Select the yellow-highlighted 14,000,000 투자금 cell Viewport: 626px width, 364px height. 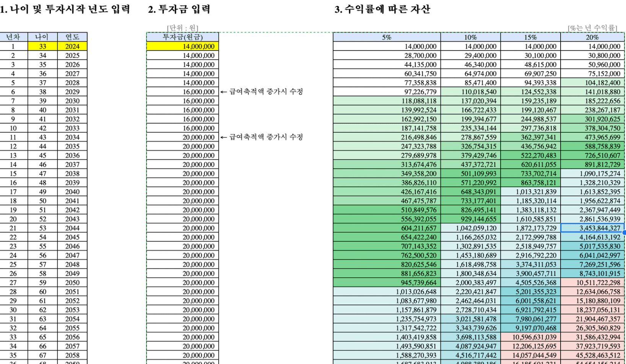pyautogui.click(x=182, y=46)
